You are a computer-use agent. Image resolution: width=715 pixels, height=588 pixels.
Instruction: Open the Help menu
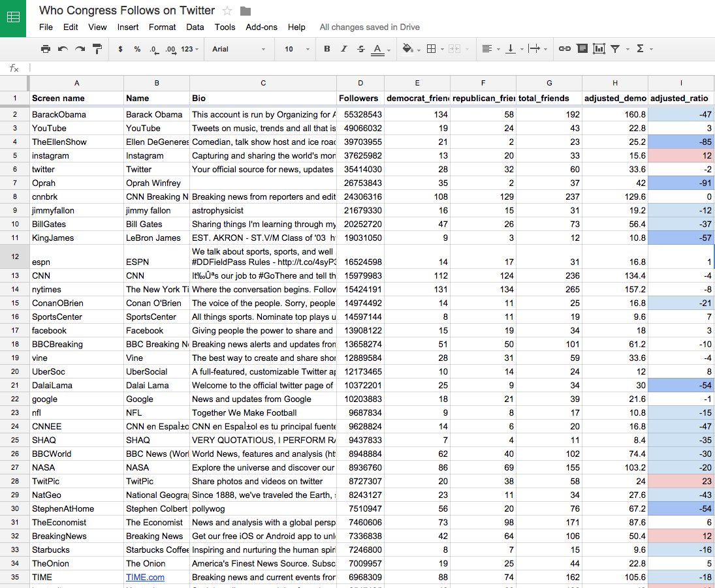click(x=296, y=27)
